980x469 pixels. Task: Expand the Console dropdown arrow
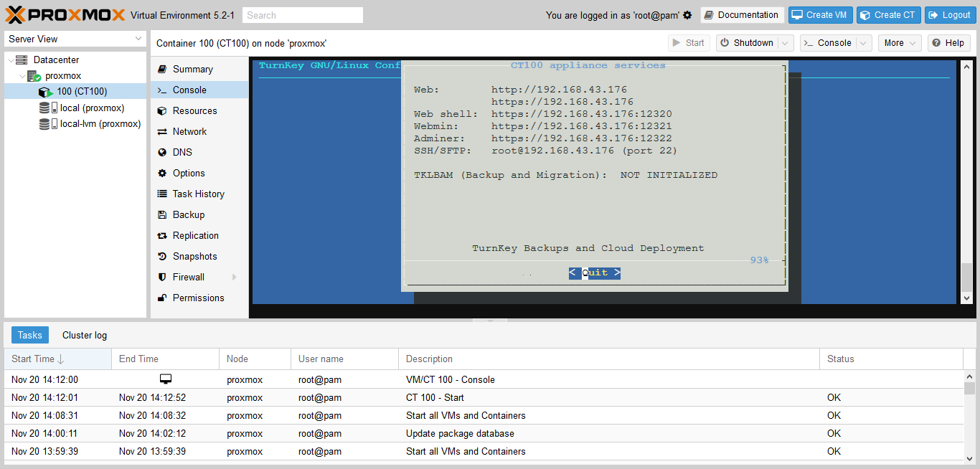tap(864, 43)
